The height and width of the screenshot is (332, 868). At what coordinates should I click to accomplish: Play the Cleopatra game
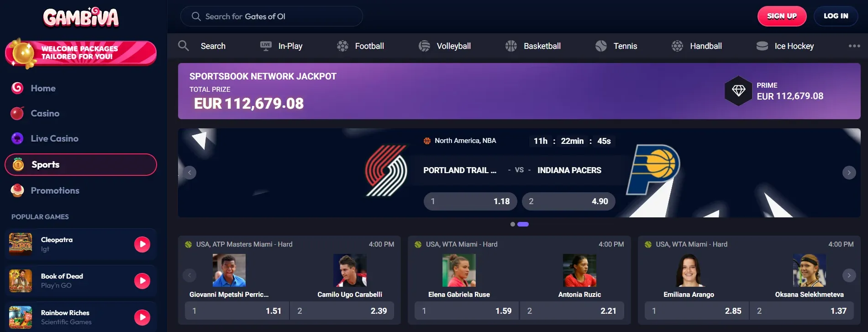pos(142,244)
